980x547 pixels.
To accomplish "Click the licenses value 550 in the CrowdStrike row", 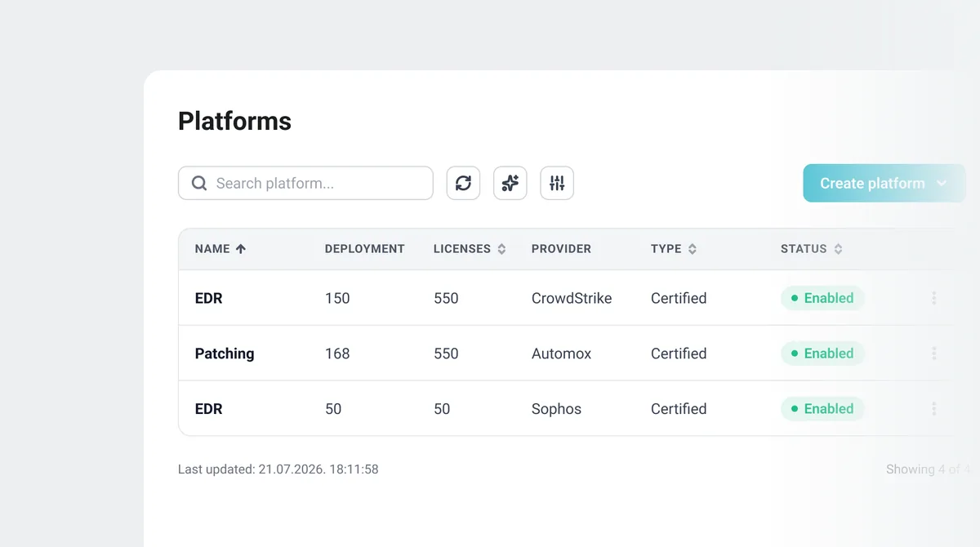I will [x=446, y=298].
